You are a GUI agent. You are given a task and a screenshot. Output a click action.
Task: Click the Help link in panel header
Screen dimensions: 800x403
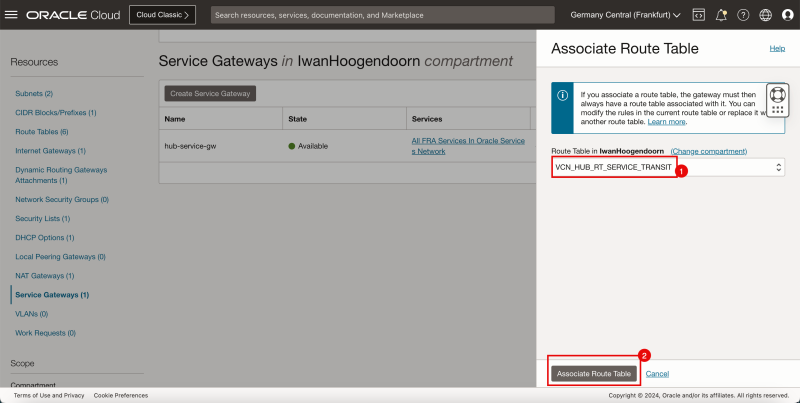coord(776,48)
